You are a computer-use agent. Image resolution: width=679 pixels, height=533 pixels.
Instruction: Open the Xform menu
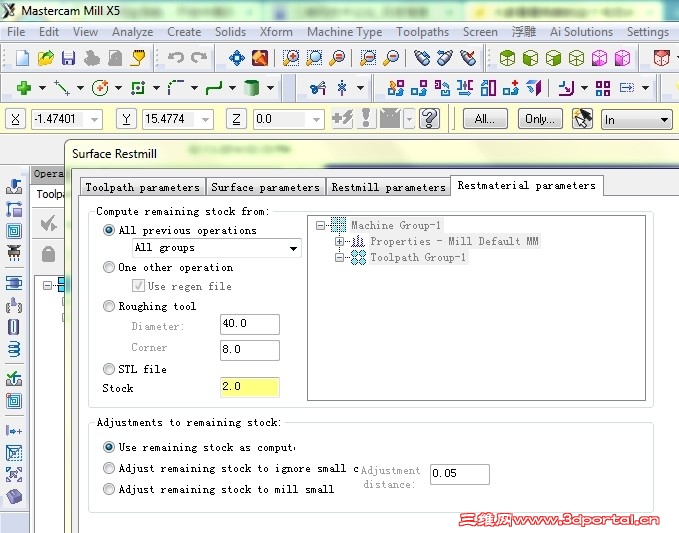coord(276,32)
